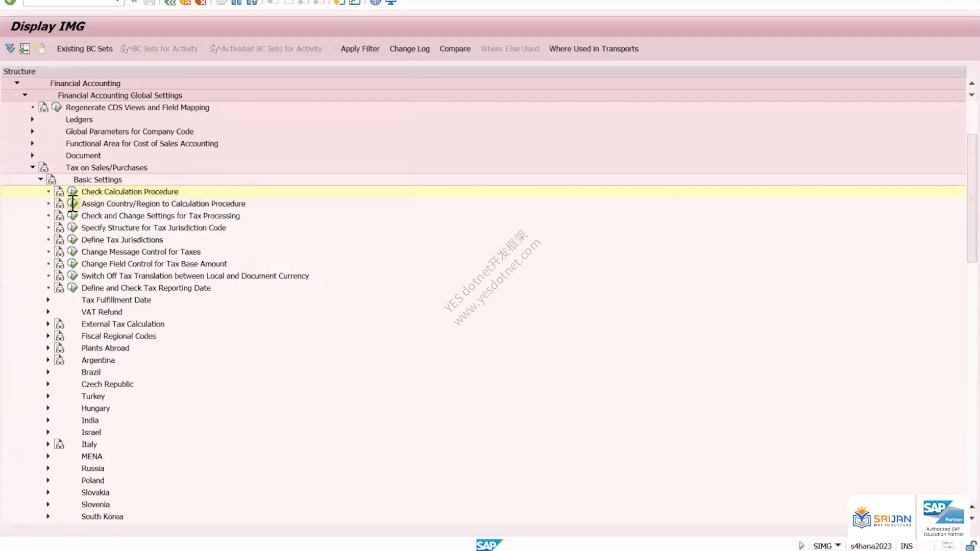Execute the Check Calculation Procedure activity icon
Screen dimensions: 980x551
pyautogui.click(x=72, y=192)
